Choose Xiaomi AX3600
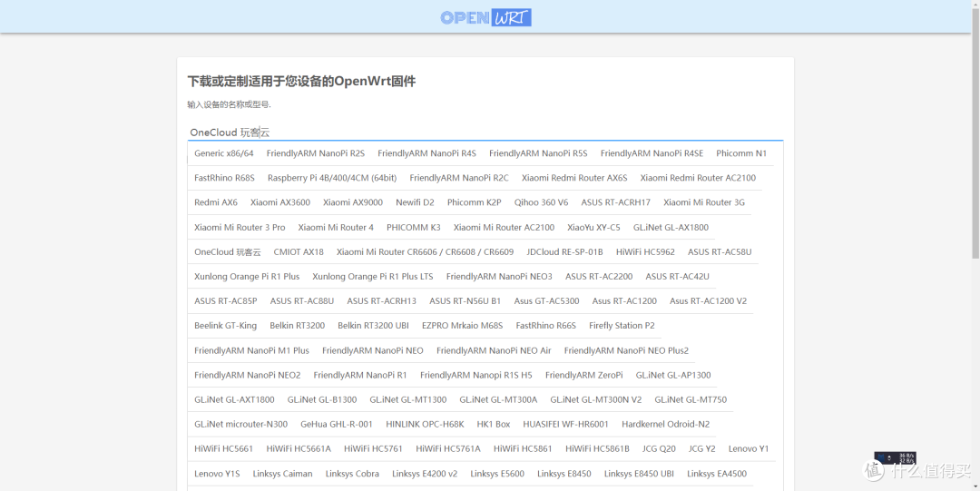980x491 pixels. click(x=280, y=202)
